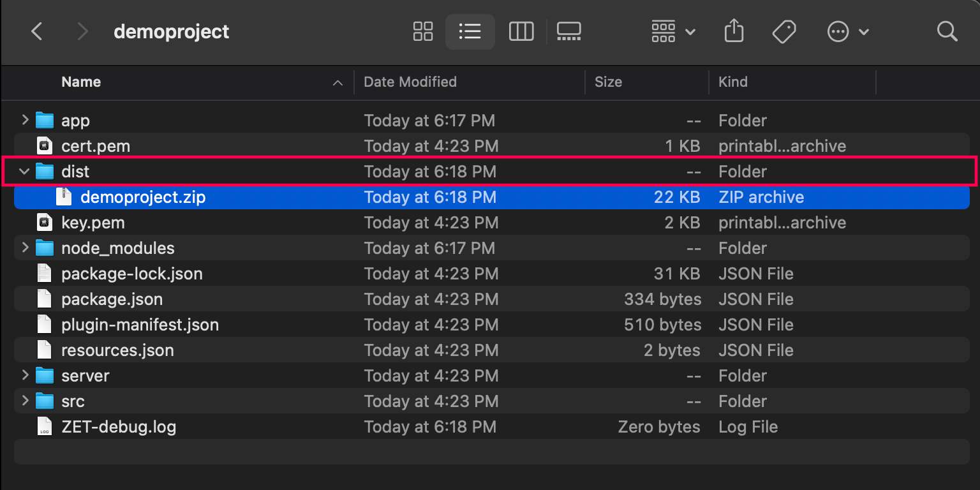This screenshot has height=490, width=980.
Task: Switch to column view
Action: (x=521, y=31)
